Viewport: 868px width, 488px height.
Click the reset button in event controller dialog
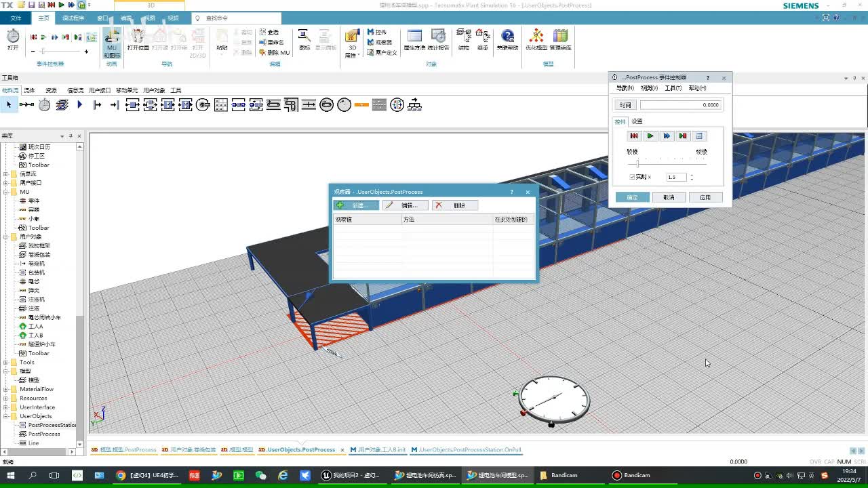coord(634,136)
